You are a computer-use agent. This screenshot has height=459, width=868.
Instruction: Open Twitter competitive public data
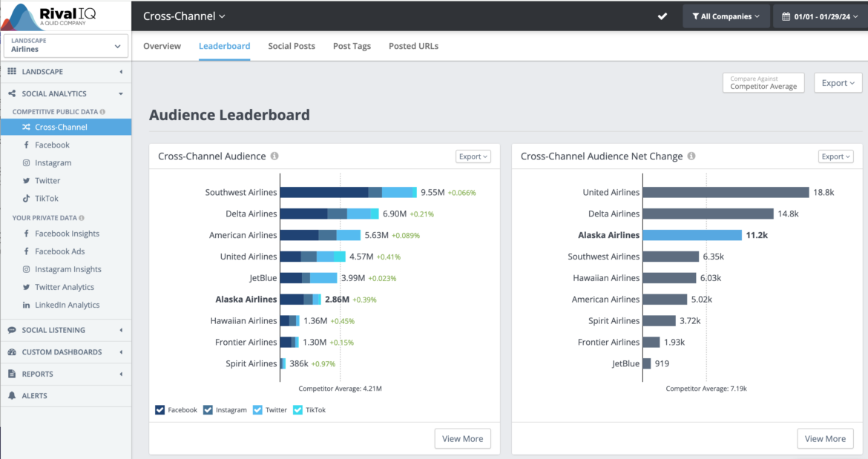47,180
